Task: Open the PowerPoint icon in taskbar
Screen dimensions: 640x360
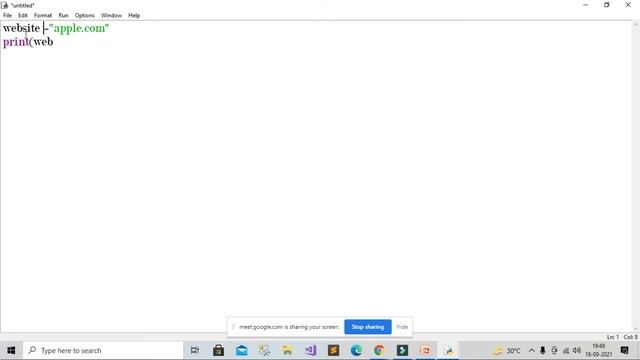Action: pyautogui.click(x=425, y=350)
